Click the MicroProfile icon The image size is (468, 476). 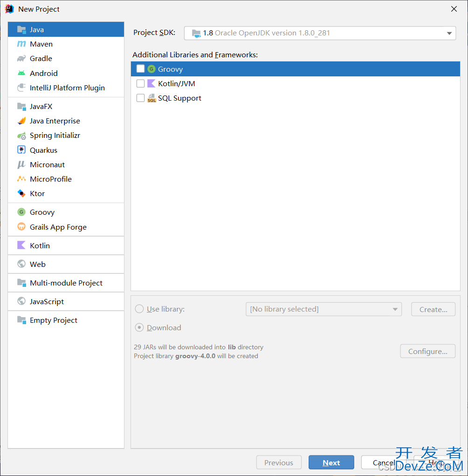[x=21, y=179]
